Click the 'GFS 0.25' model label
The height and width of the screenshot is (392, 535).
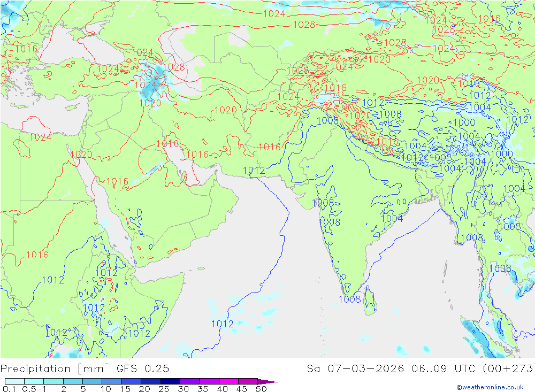pyautogui.click(x=143, y=368)
